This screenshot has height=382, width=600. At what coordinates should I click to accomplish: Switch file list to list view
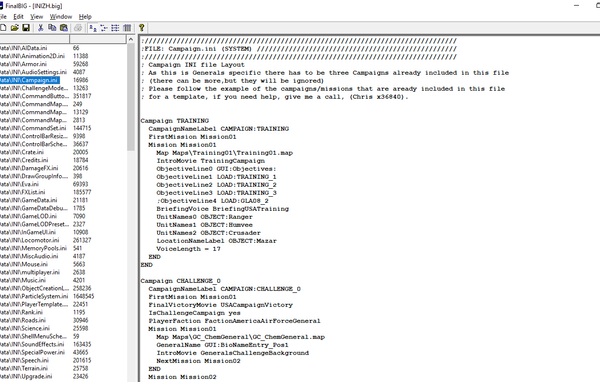pos(115,28)
